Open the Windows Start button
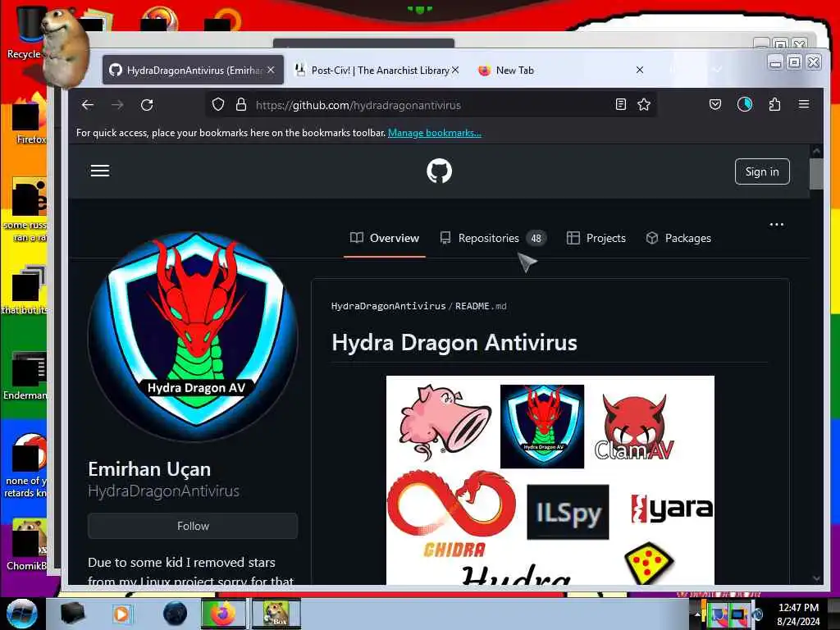The height and width of the screenshot is (630, 840). pyautogui.click(x=21, y=614)
